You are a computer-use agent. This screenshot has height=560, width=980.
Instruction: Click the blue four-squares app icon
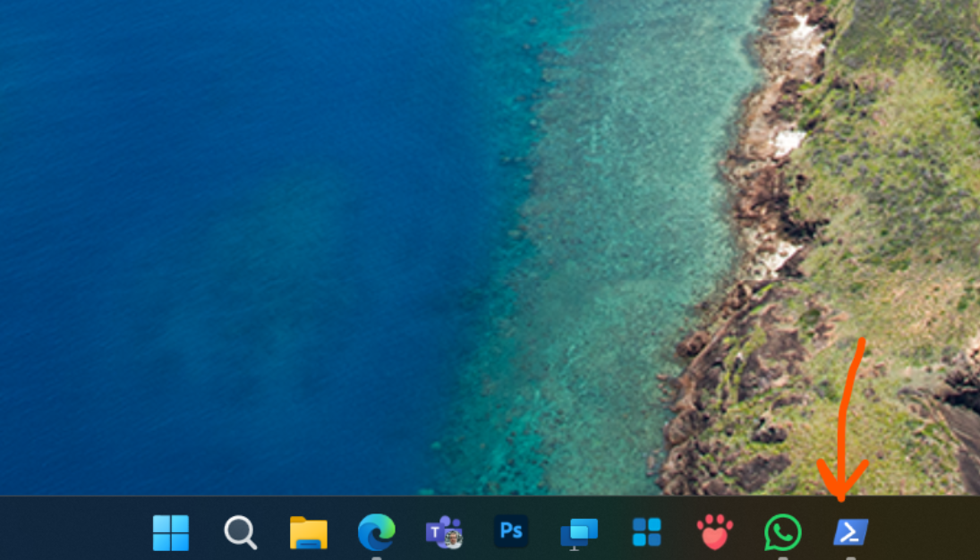tap(646, 532)
